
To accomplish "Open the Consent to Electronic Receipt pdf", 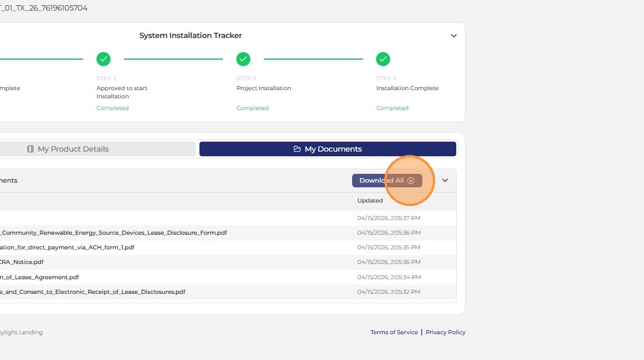I will [x=92, y=292].
